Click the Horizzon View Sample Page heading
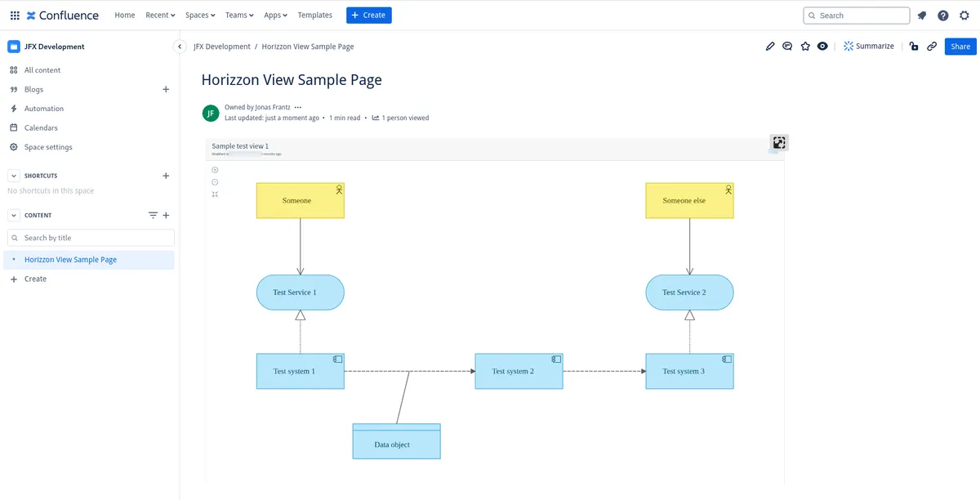Screen dimensions: 980x500 click(292, 80)
